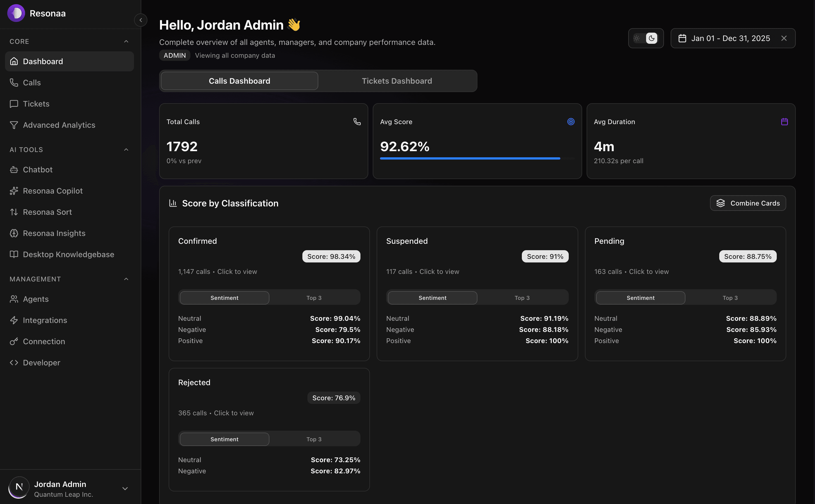
Task: Collapse the AI TOOLS section
Action: click(x=126, y=149)
